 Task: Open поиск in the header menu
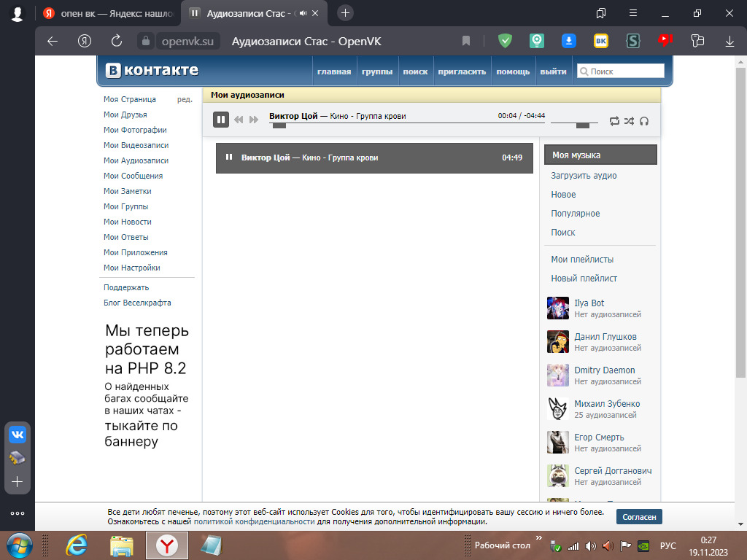415,71
